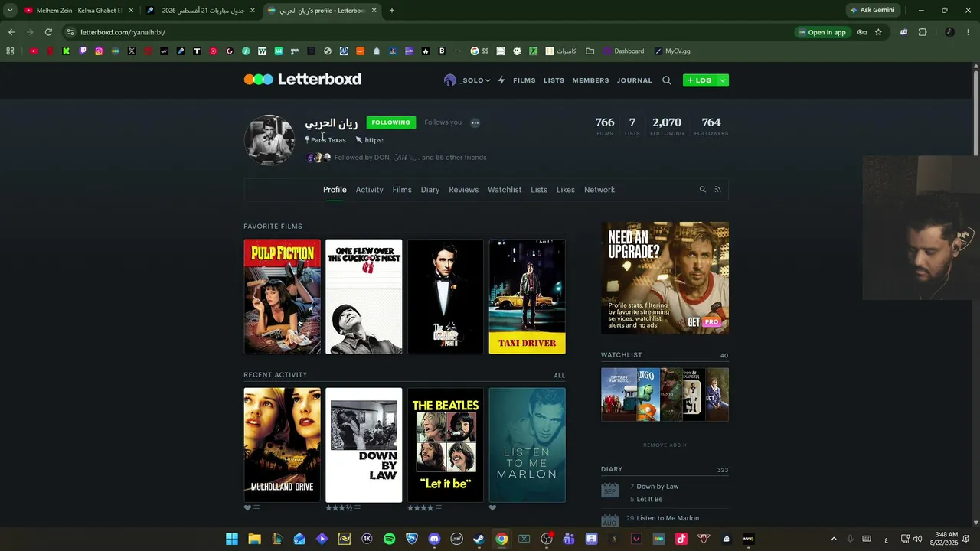
Task: Open Spotify from the taskbar
Action: coord(389,539)
